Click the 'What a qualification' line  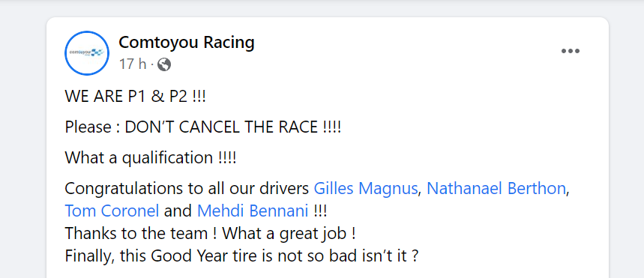click(x=151, y=158)
